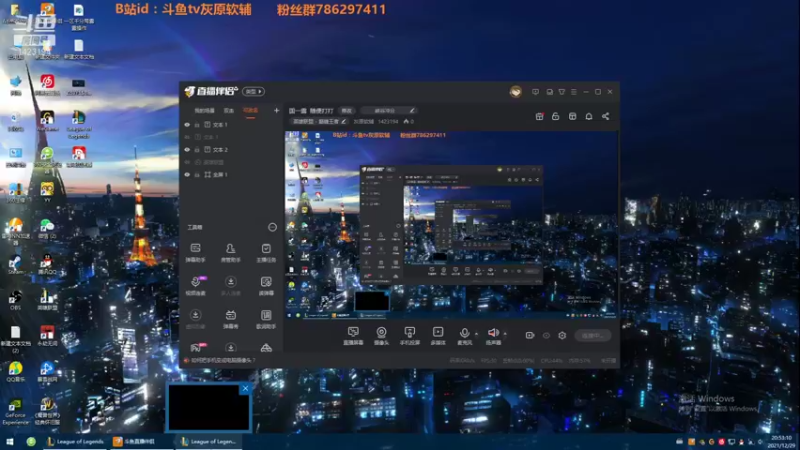This screenshot has width=800, height=450.
Task: Open the 弹幕助手 tool in toolbox
Action: click(x=195, y=252)
